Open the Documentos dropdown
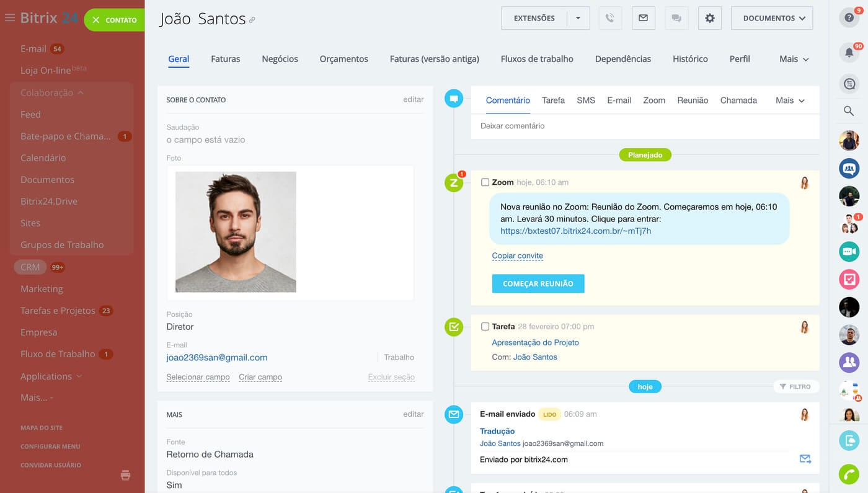 point(771,19)
